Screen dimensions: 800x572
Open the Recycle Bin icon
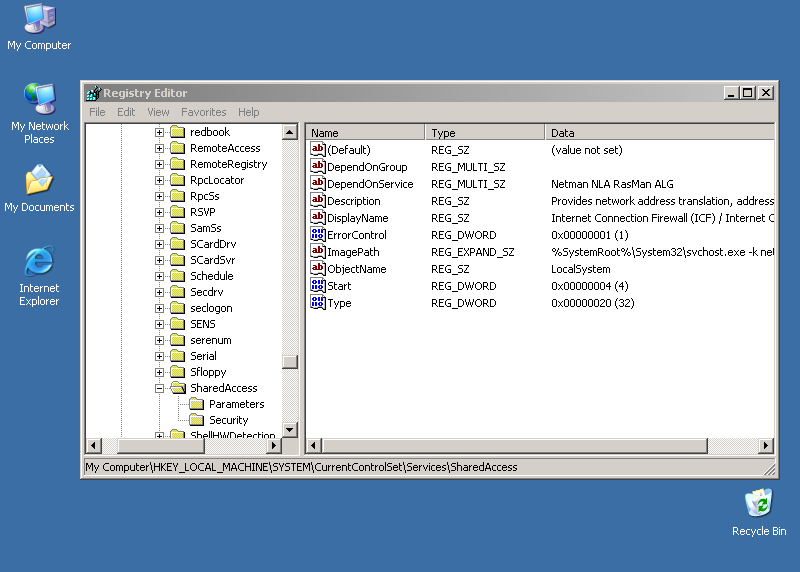[x=759, y=512]
